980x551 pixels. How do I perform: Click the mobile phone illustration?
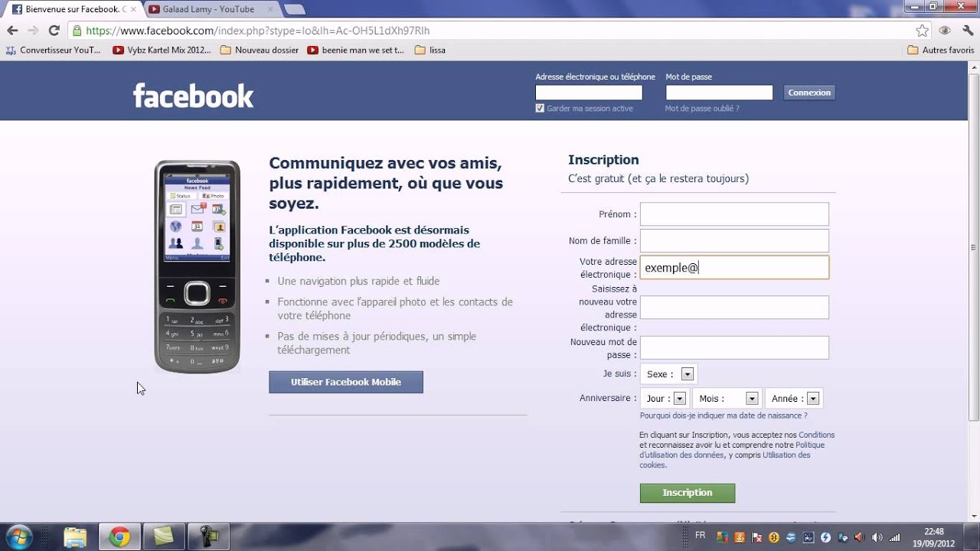[198, 266]
